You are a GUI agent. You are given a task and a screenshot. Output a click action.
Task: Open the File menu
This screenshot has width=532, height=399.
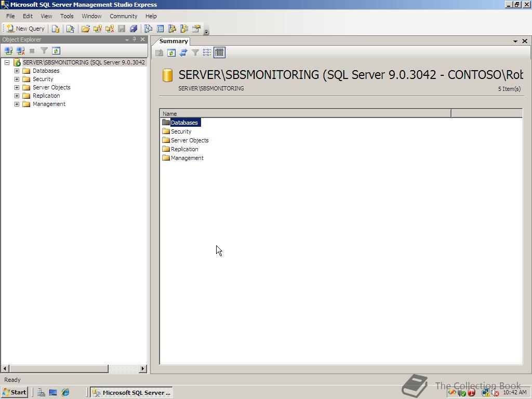pyautogui.click(x=10, y=16)
